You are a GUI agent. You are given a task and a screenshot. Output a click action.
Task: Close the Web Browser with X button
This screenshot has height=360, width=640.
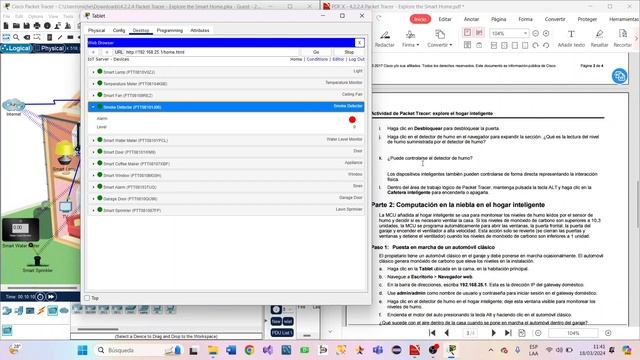click(x=359, y=42)
